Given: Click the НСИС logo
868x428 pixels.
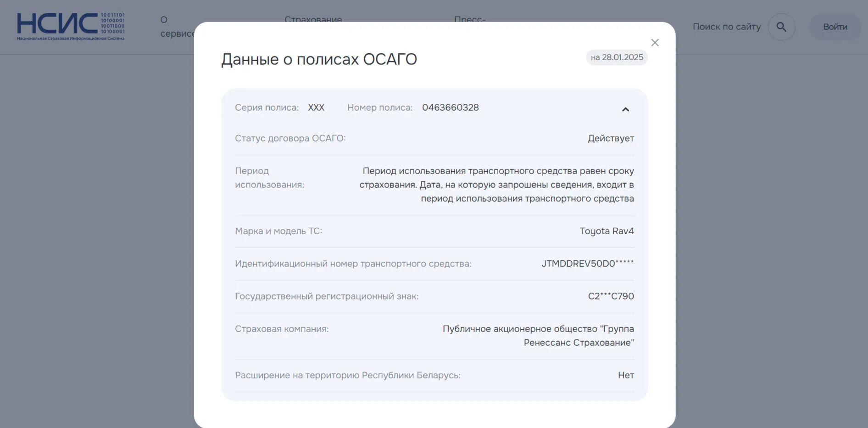Looking at the screenshot, I should pos(71,26).
